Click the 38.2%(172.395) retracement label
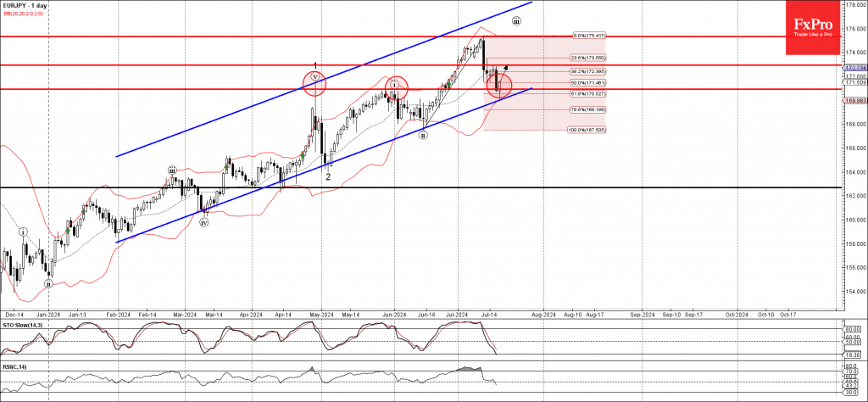Screen dimensions: 868x402 [x=588, y=71]
